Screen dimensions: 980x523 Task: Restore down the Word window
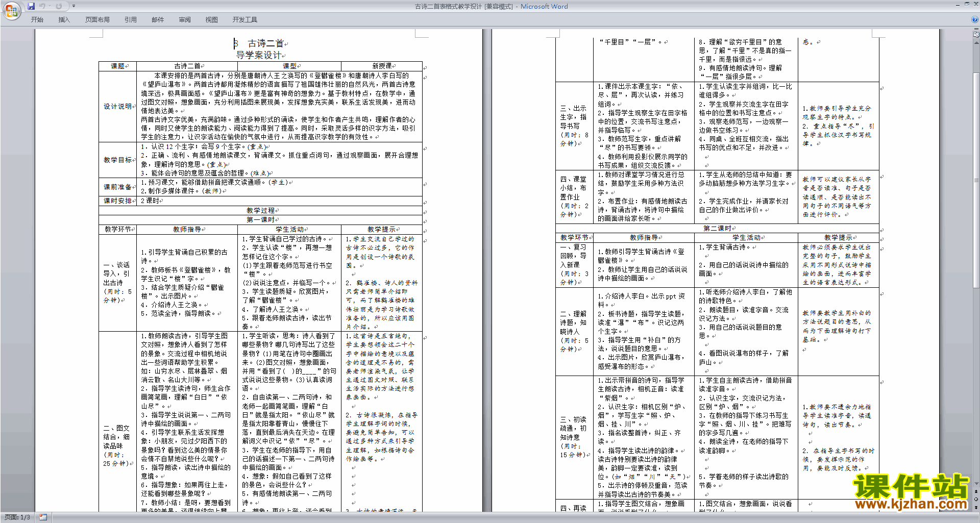coord(967,4)
